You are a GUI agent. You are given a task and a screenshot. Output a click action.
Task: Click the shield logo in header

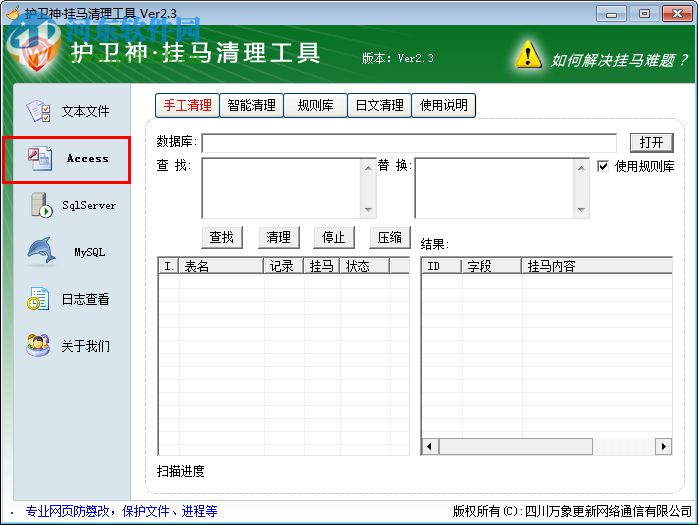[x=37, y=53]
